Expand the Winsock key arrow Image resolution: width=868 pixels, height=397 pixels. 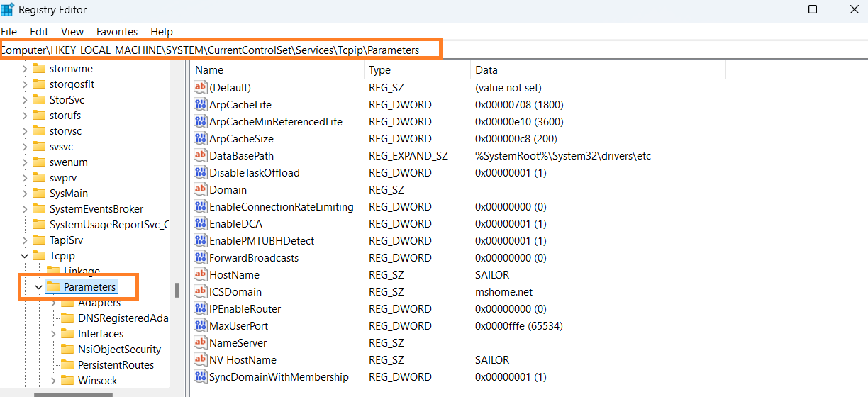click(53, 381)
